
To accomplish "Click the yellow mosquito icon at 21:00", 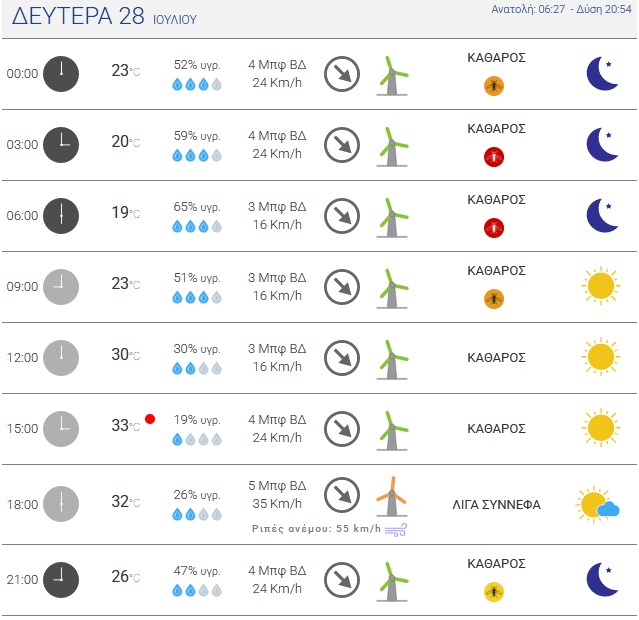I will pyautogui.click(x=494, y=592).
